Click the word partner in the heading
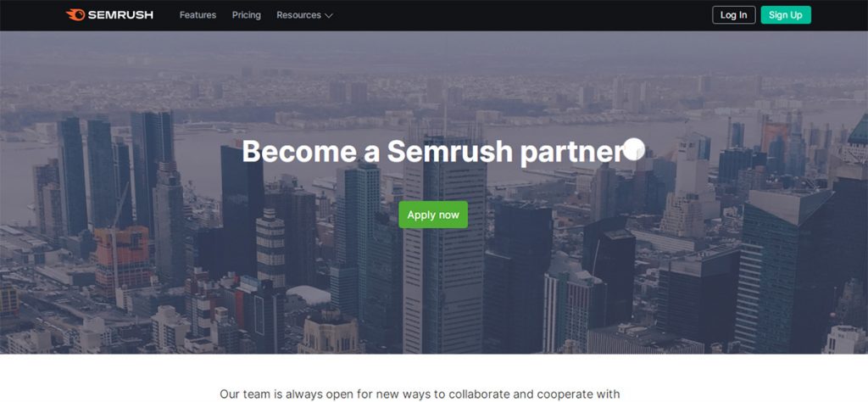The width and height of the screenshot is (868, 402). click(572, 154)
